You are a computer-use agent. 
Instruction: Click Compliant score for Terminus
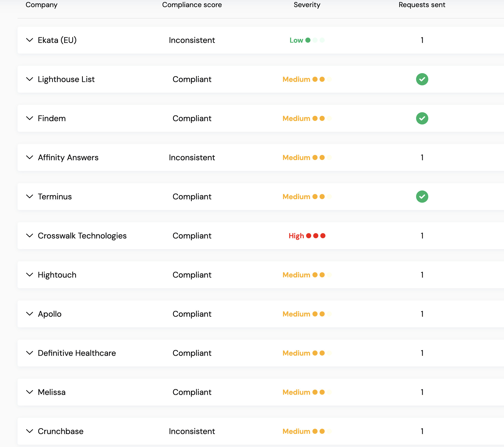coord(192,197)
